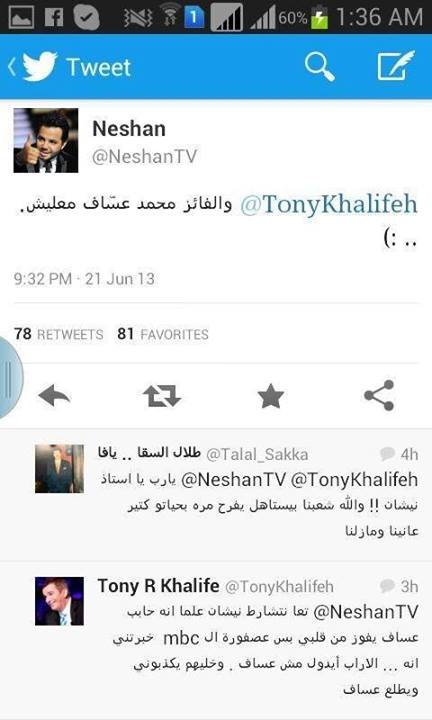Screen dimensions: 432x720
Task: Tap the side panel handle on the left edge
Action: pyautogui.click(x=9, y=379)
